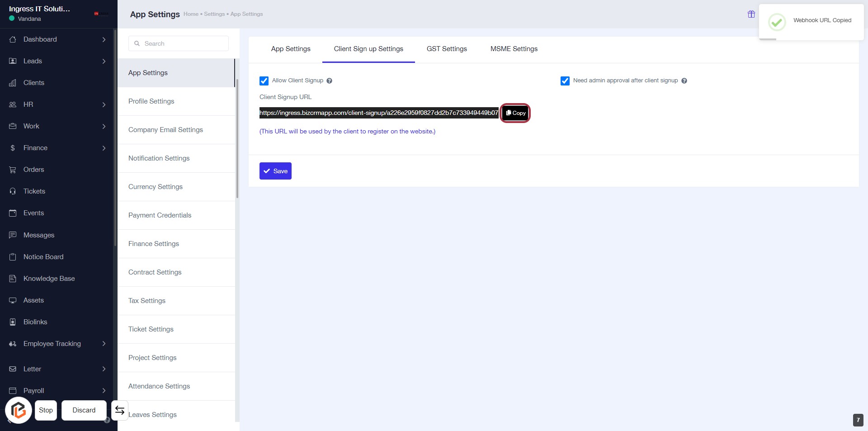The height and width of the screenshot is (431, 868).
Task: Click the help icon beside Allow Client Signup
Action: 329,81
